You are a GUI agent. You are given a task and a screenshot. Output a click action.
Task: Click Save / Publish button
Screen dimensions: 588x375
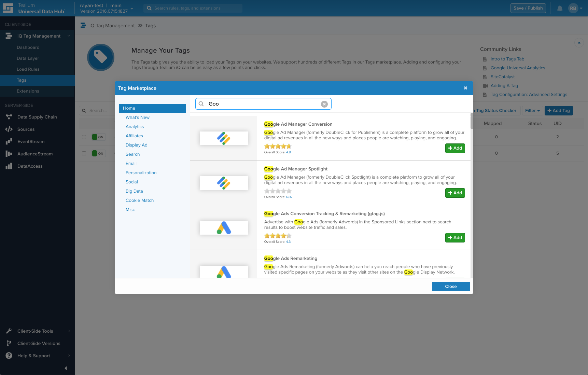point(528,8)
